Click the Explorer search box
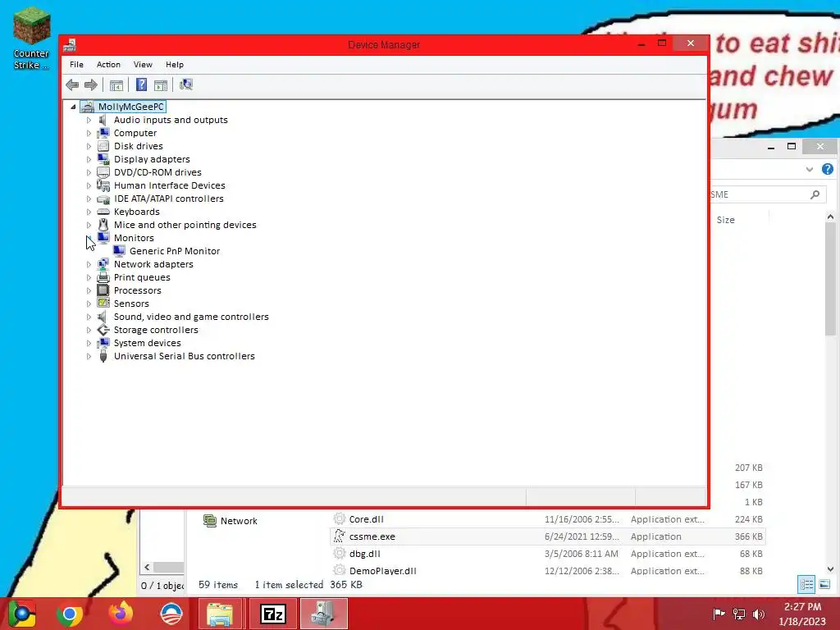Viewport: 840px width, 630px height. pyautogui.click(x=768, y=194)
